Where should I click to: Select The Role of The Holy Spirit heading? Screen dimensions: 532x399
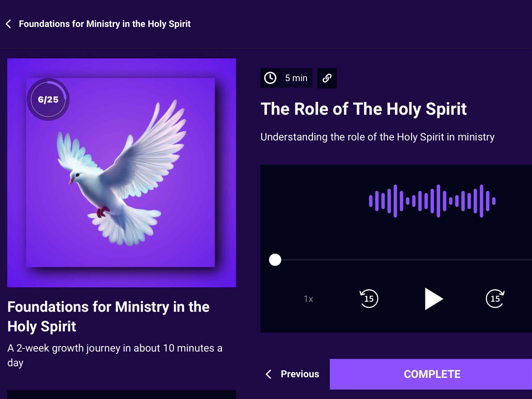coord(363,109)
